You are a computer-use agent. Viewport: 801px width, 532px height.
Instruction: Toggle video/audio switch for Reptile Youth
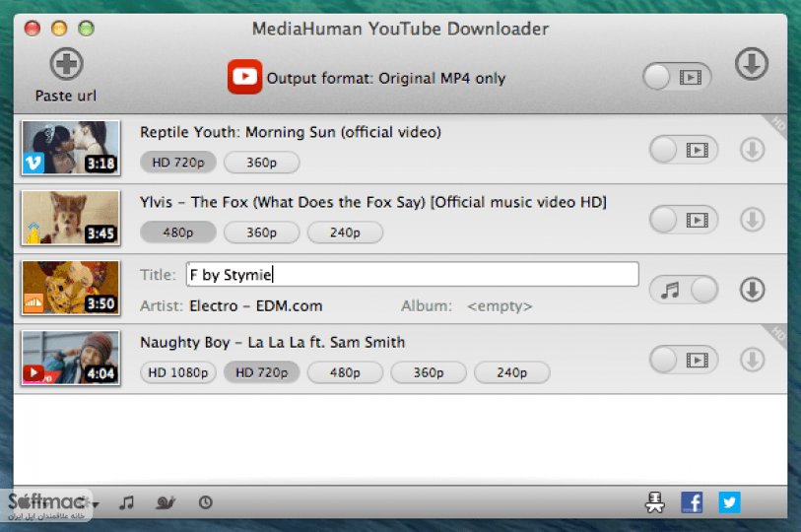coord(684,150)
